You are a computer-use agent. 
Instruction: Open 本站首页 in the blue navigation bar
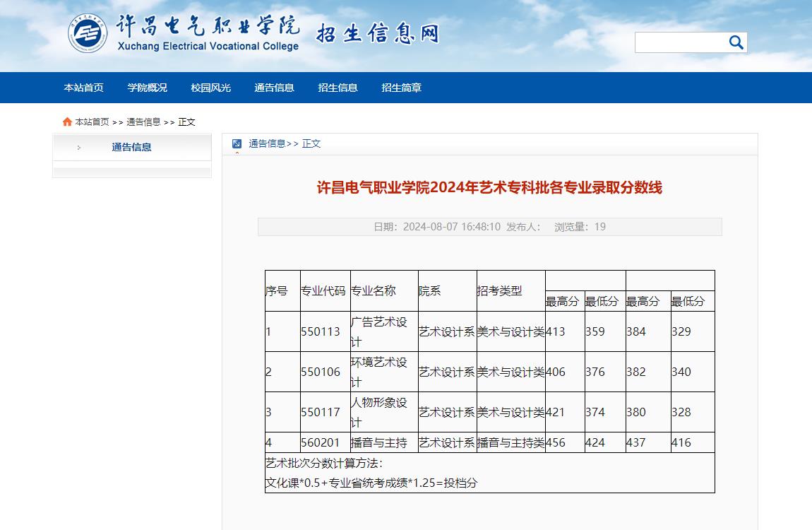[83, 88]
